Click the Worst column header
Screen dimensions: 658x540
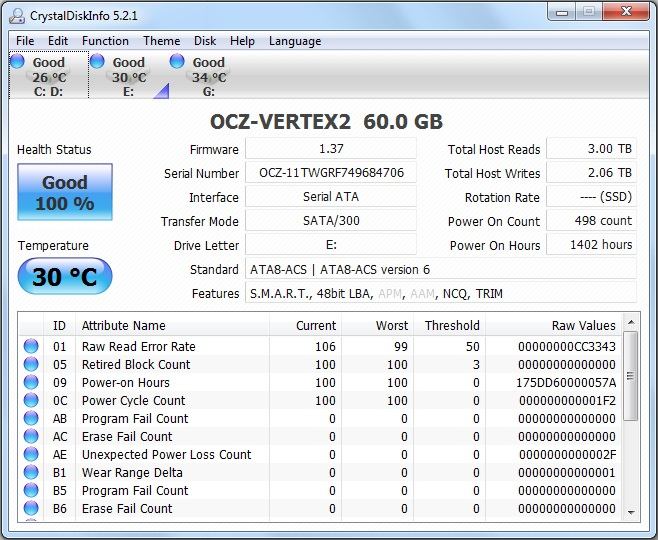click(x=377, y=326)
